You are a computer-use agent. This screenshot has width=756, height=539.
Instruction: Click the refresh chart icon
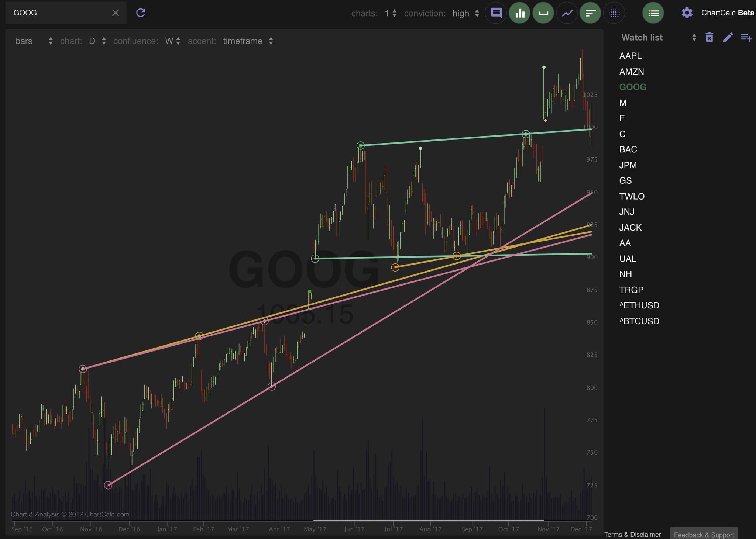[141, 13]
